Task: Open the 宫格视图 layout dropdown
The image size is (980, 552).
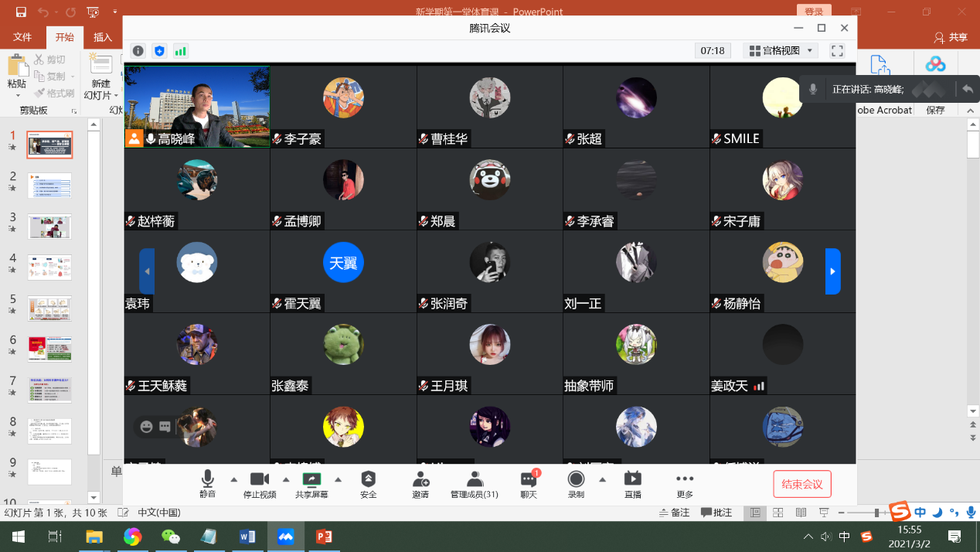Action: coord(781,51)
